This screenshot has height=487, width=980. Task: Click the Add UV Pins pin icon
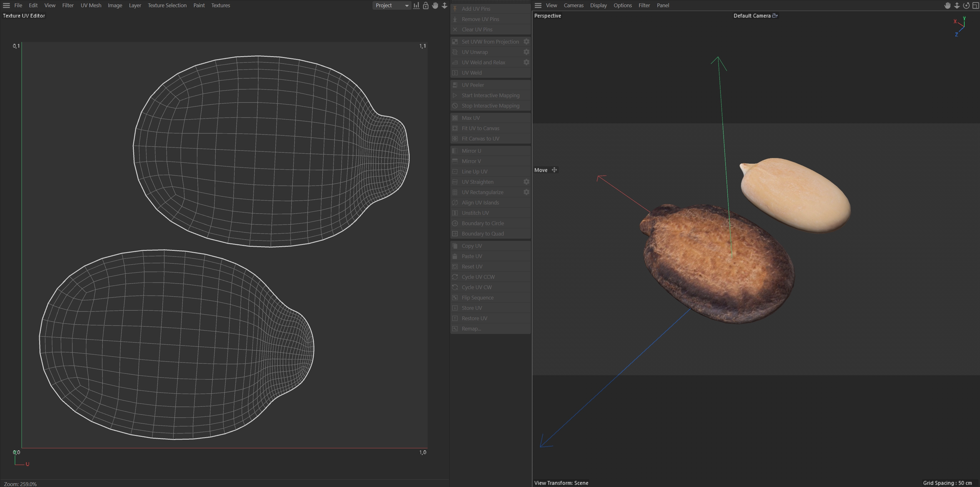pos(455,8)
